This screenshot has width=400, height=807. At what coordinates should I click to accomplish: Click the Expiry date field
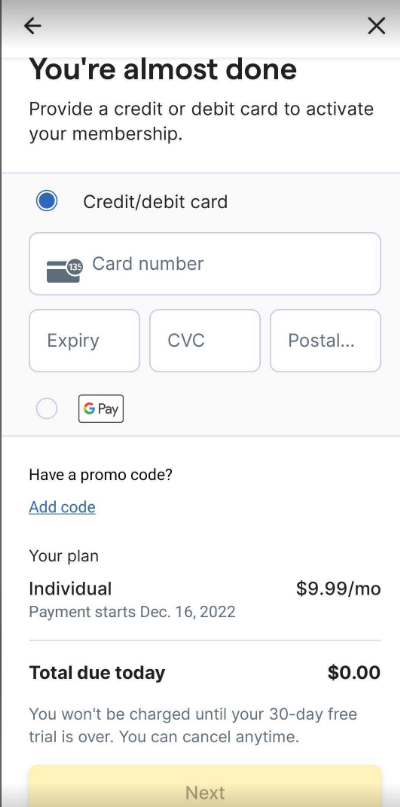tap(84, 341)
